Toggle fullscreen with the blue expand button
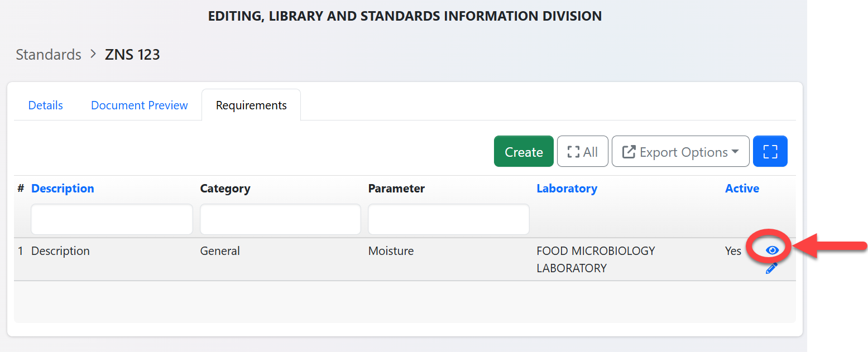 pyautogui.click(x=770, y=151)
